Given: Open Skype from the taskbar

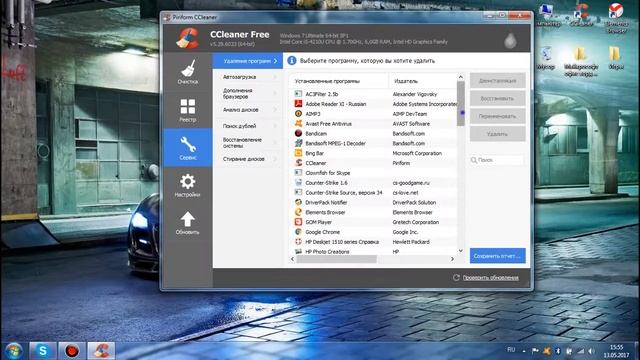Looking at the screenshot, I should pyautogui.click(x=43, y=351).
